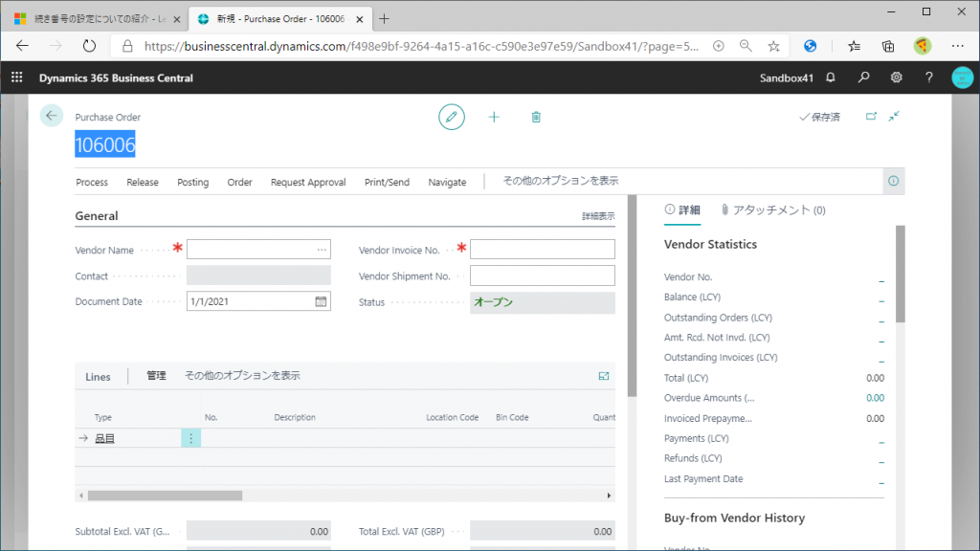The height and width of the screenshot is (551, 980).
Task: Open a new browser tab
Action: pyautogui.click(x=384, y=19)
